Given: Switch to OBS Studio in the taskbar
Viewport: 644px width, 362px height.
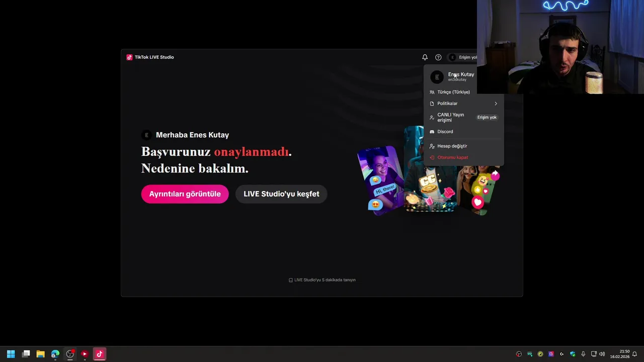Looking at the screenshot, I should 70,354.
